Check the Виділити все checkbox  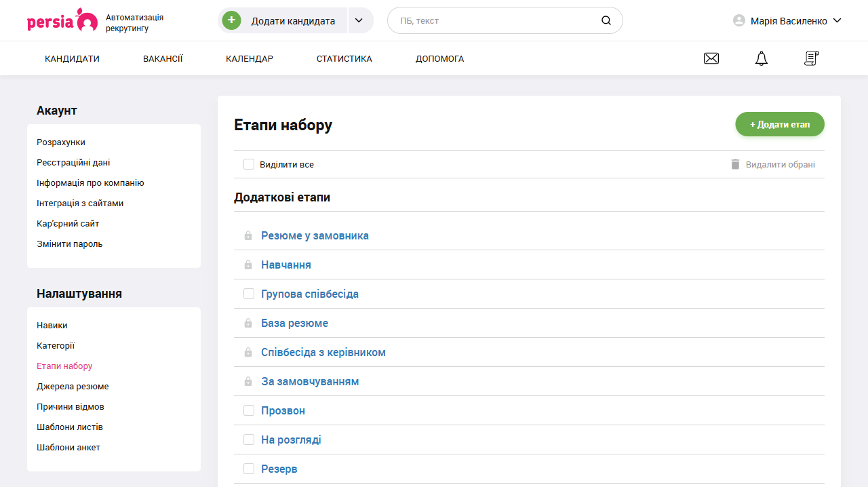[249, 164]
